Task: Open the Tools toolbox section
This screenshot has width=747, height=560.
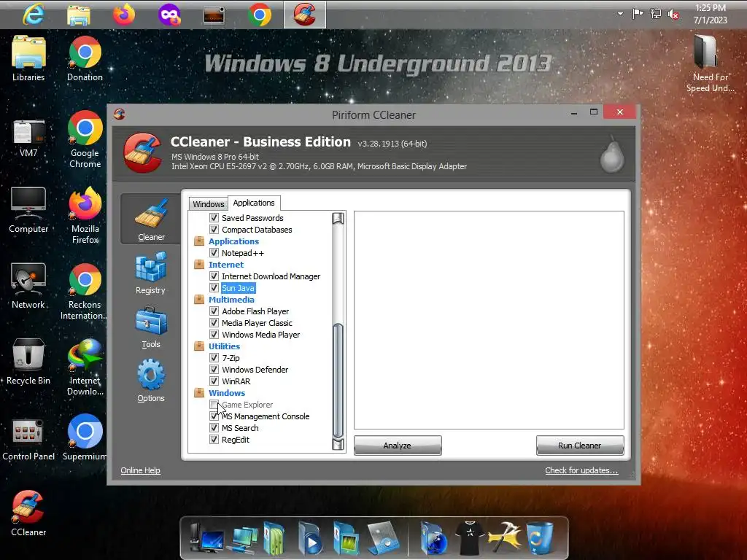Action: point(150,327)
